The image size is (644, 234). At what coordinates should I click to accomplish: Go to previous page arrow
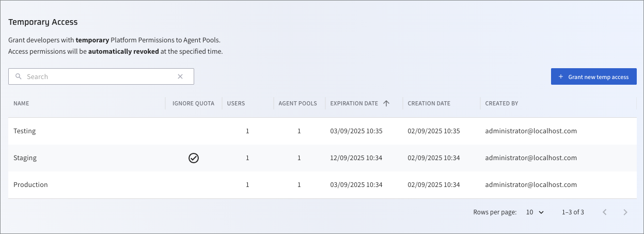[605, 212]
